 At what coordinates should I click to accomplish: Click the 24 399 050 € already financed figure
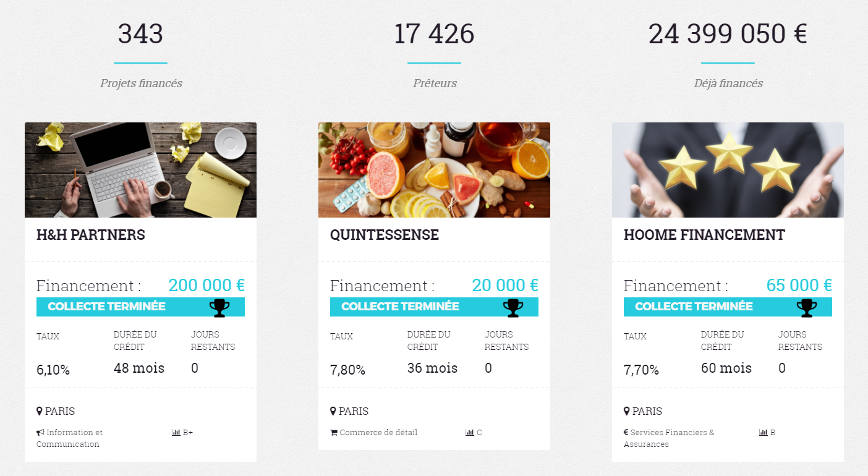728,34
